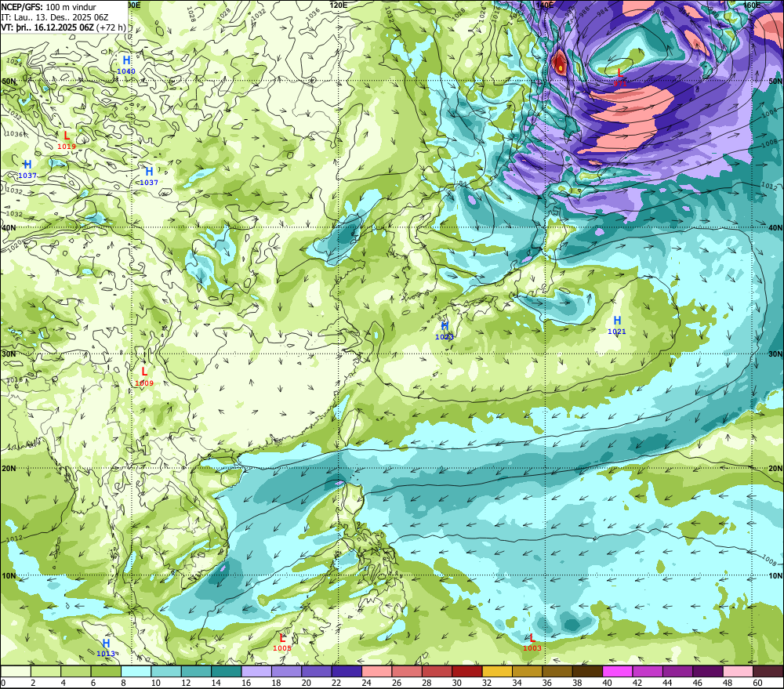784x689 pixels.
Task: Click the 10N label on left edge
Action: (x=9, y=575)
